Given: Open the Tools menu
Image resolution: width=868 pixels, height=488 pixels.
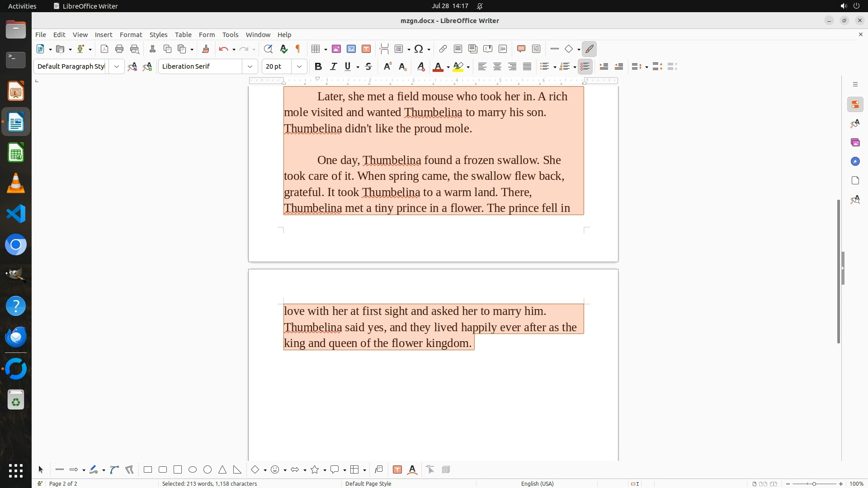Looking at the screenshot, I should tap(230, 35).
